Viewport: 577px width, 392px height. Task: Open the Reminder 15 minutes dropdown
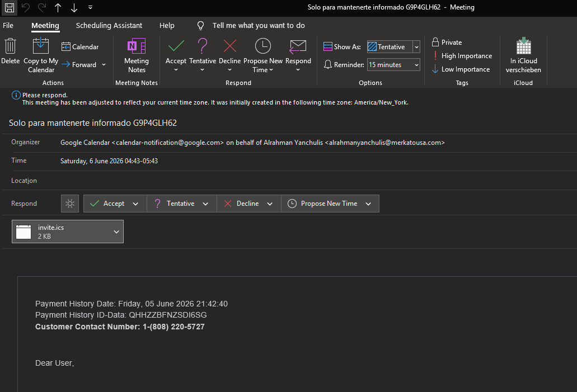pyautogui.click(x=416, y=65)
